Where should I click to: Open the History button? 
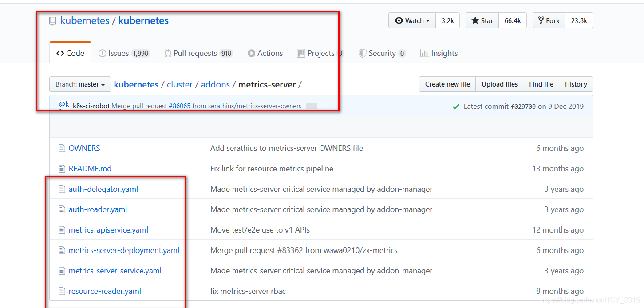coord(576,84)
